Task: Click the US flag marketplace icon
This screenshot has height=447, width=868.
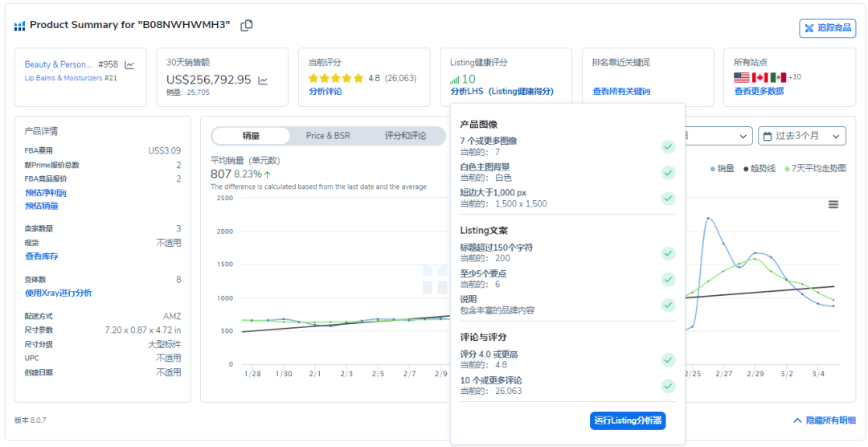Action: pos(742,77)
